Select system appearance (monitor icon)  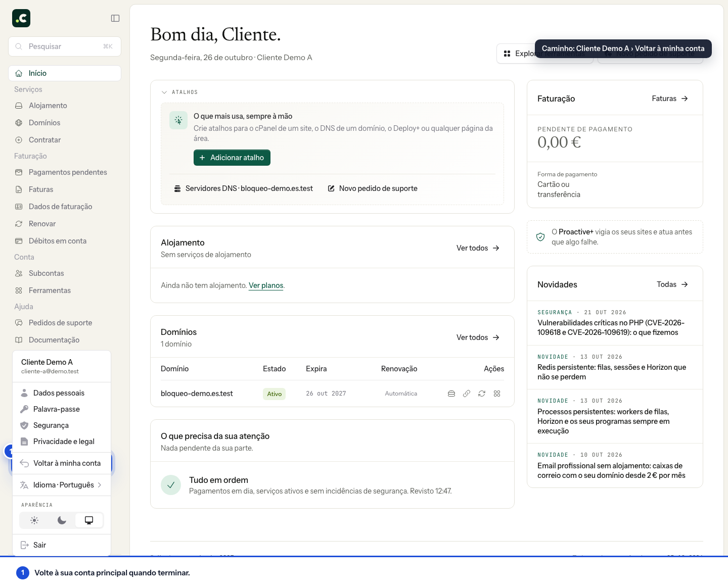(89, 520)
